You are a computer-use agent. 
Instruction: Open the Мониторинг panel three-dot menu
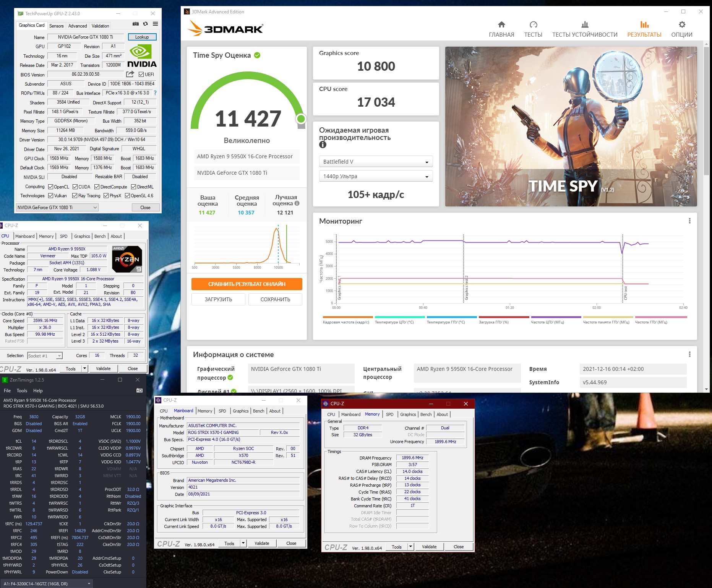tap(689, 221)
